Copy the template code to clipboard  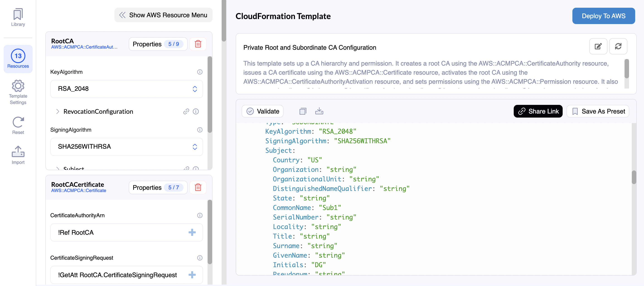303,111
